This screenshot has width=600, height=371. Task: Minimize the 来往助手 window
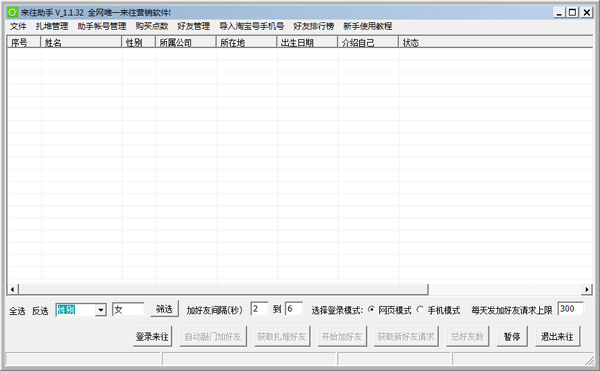(x=559, y=13)
